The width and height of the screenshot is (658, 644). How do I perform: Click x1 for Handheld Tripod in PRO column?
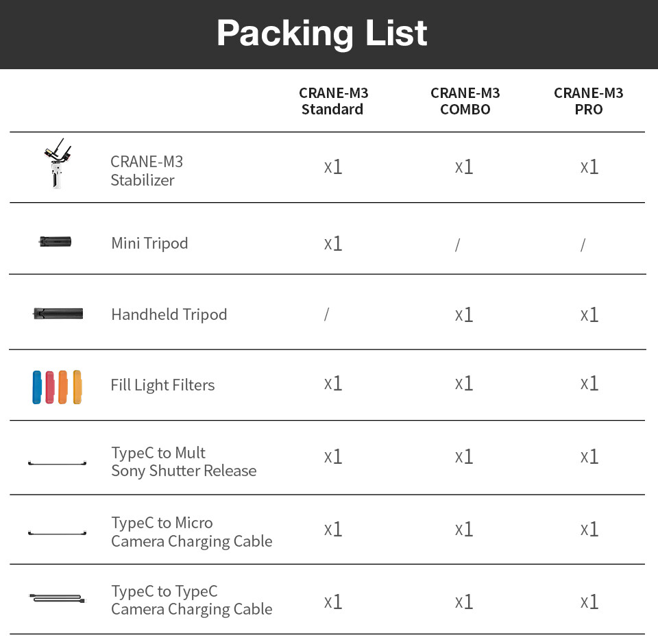pyautogui.click(x=589, y=314)
